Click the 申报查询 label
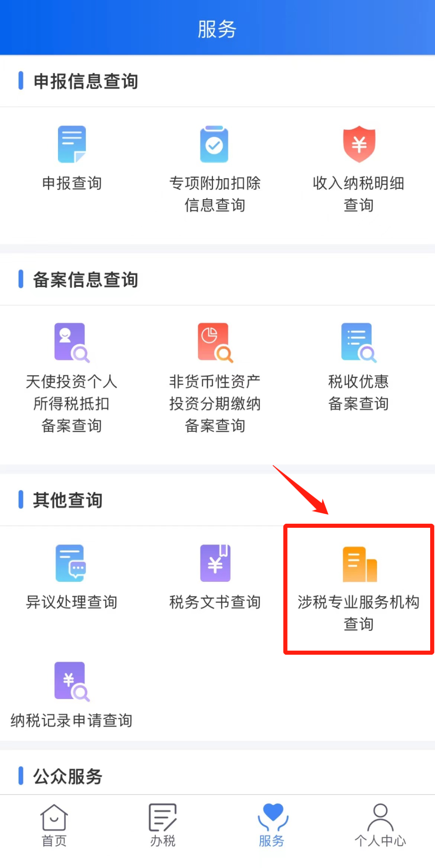The width and height of the screenshot is (435, 868). (x=72, y=183)
